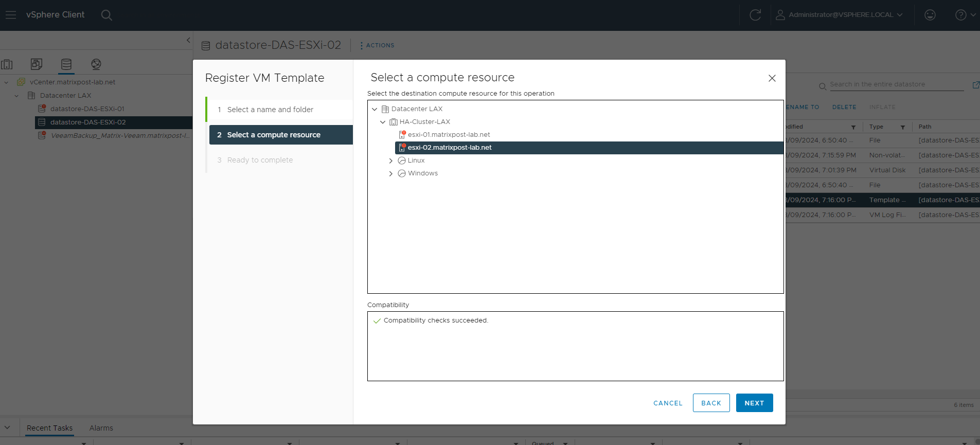Click the datastore search magnifier icon

823,86
